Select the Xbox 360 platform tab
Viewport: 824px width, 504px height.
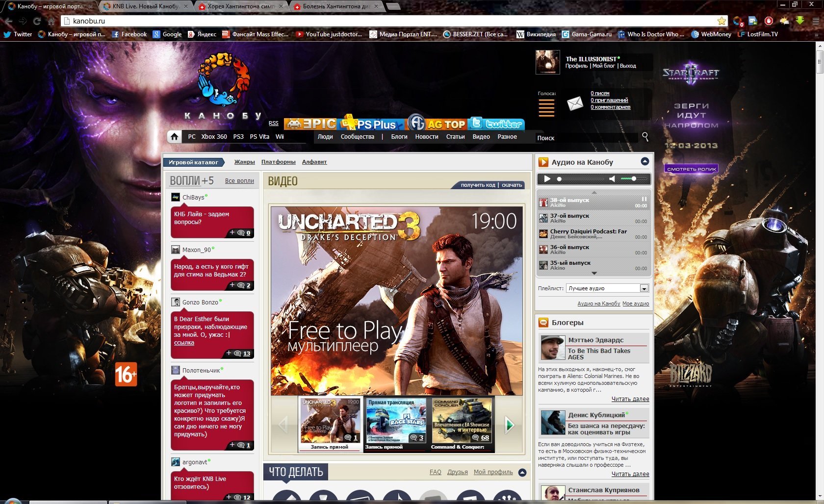214,137
